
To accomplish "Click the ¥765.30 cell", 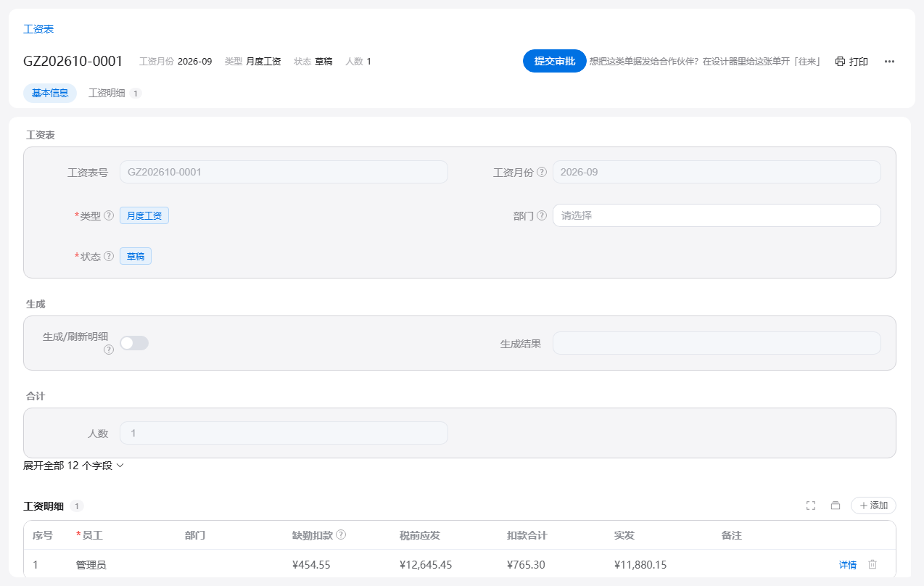I will click(527, 564).
